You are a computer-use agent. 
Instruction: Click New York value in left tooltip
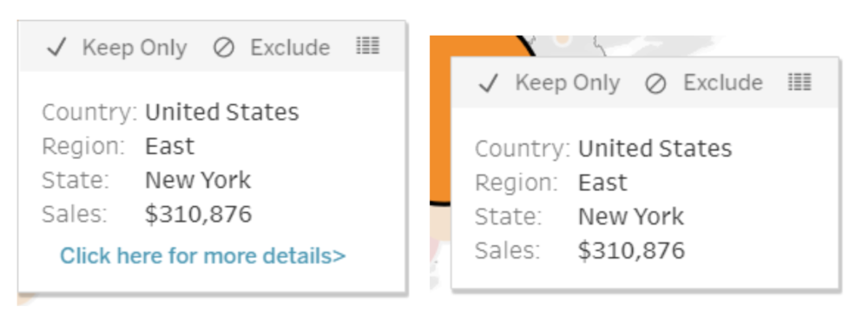point(198,180)
